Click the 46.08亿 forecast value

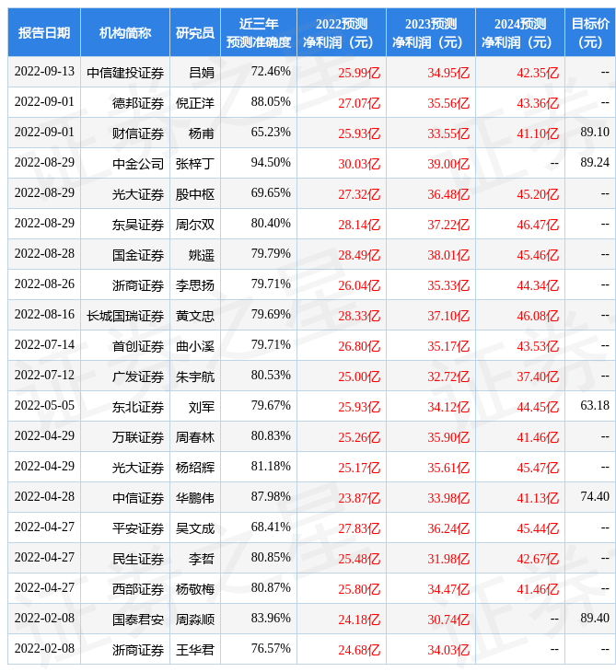538,317
